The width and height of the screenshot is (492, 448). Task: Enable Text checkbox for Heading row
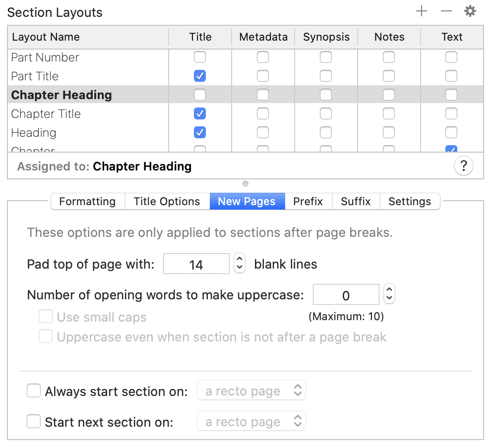pos(451,132)
